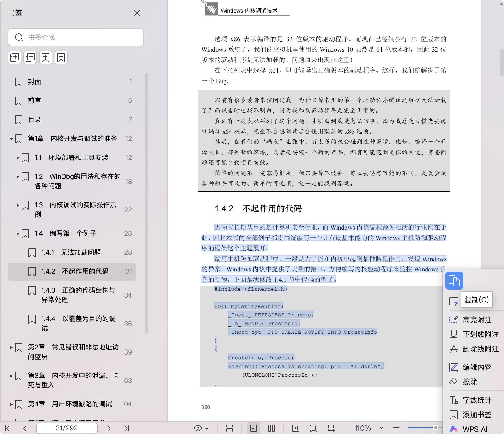The width and height of the screenshot is (504, 434).
Task: Click the 31/292 page number field
Action: pos(67,428)
